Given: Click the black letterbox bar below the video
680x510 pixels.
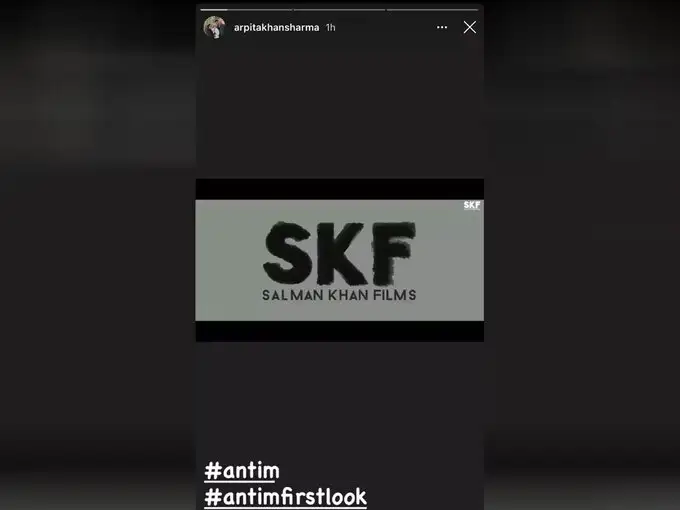Looking at the screenshot, I should pyautogui.click(x=340, y=331).
